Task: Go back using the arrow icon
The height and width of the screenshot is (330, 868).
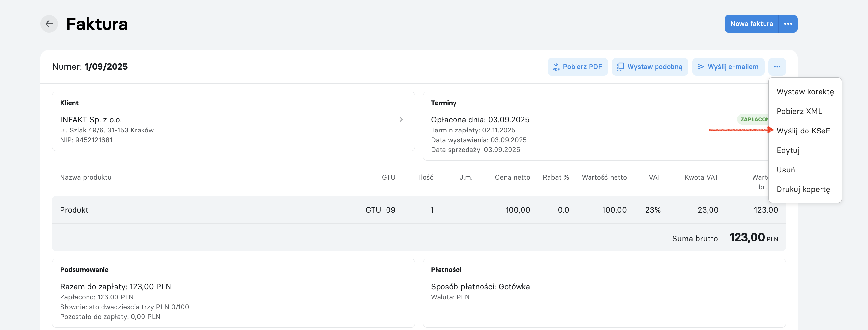Action: tap(49, 24)
